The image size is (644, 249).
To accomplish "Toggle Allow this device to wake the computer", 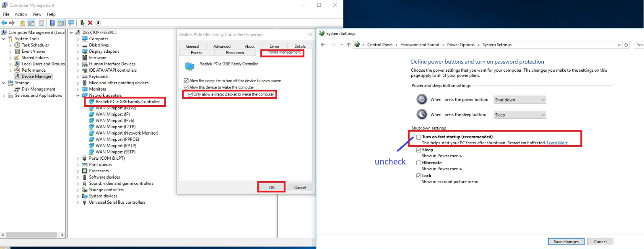I will pyautogui.click(x=186, y=87).
